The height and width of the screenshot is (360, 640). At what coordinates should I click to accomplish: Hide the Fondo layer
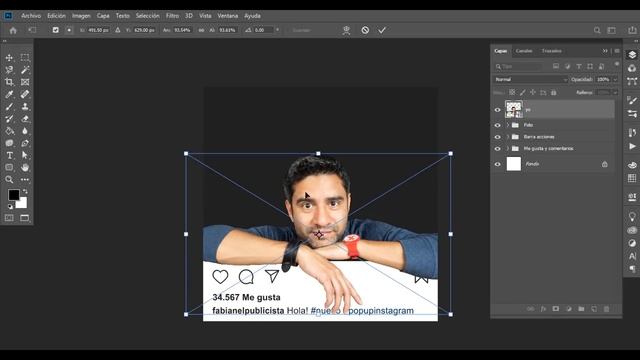click(x=497, y=164)
